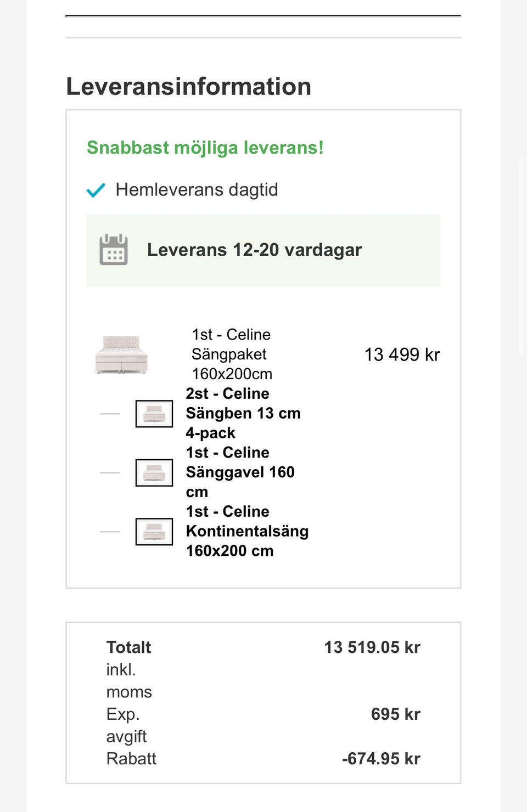
Task: Click the 13 519.05 kr total amount
Action: point(372,647)
